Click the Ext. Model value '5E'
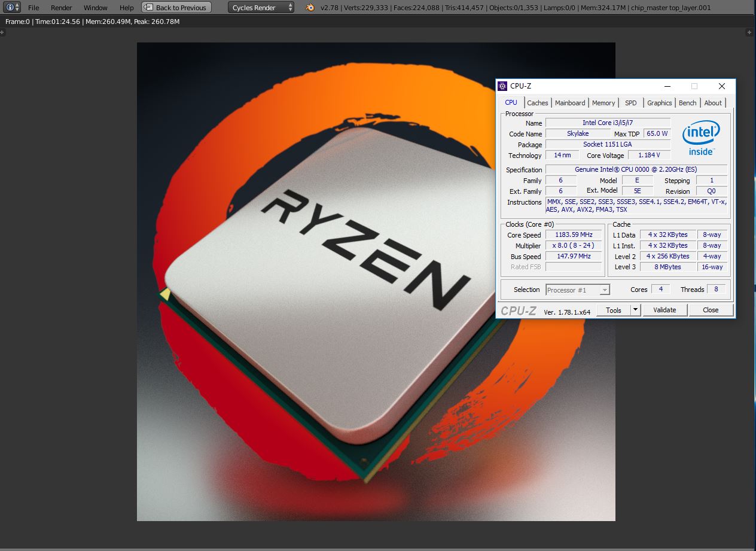 638,191
